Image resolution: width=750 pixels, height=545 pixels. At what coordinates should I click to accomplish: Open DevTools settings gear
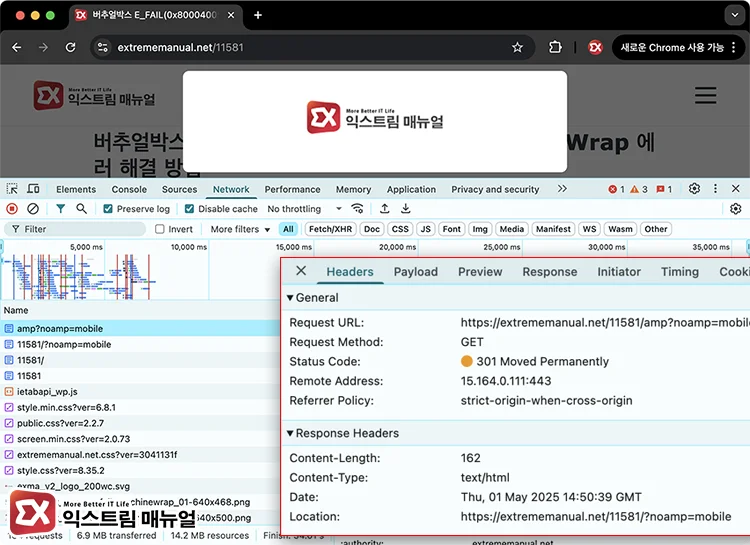coord(695,189)
